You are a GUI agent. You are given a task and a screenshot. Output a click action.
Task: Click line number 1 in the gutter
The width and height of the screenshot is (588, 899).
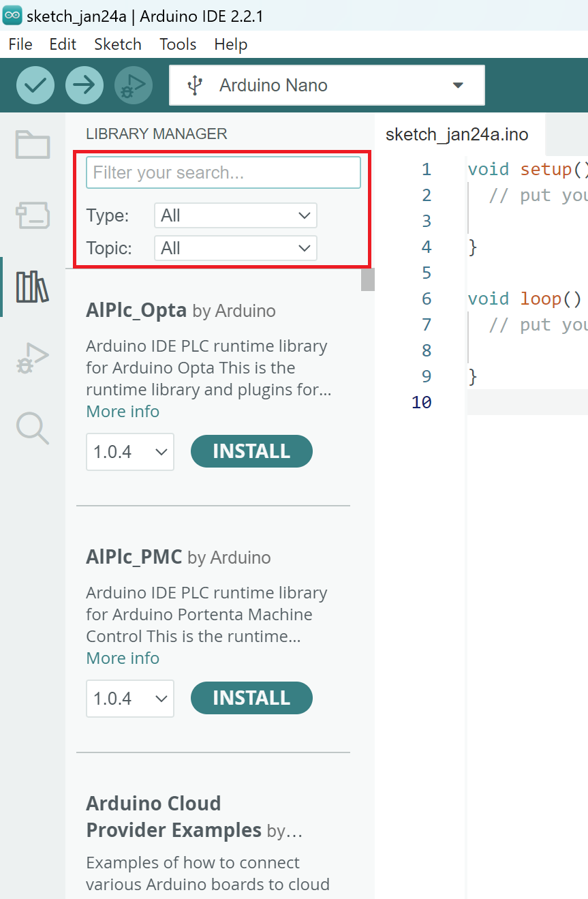(427, 170)
